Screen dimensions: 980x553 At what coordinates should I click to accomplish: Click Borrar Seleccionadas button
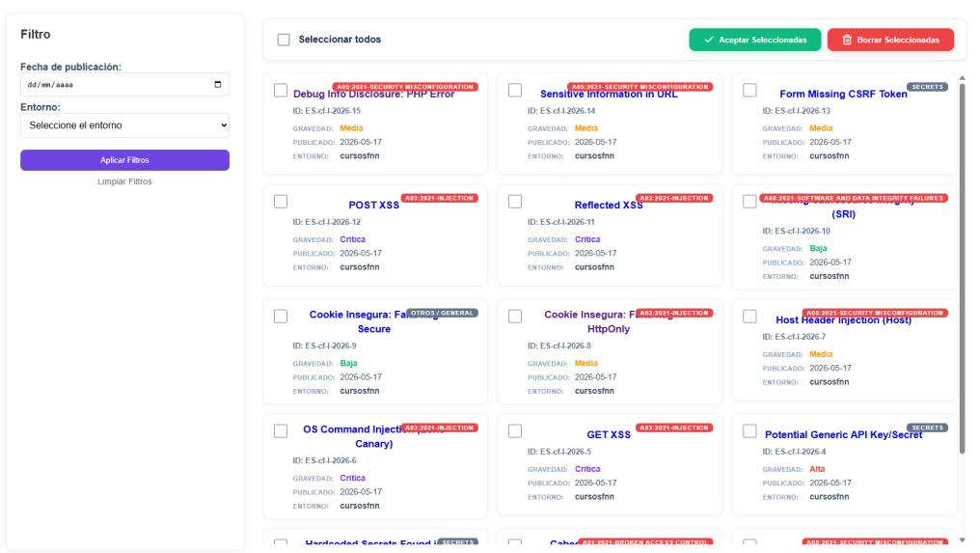[x=890, y=40]
